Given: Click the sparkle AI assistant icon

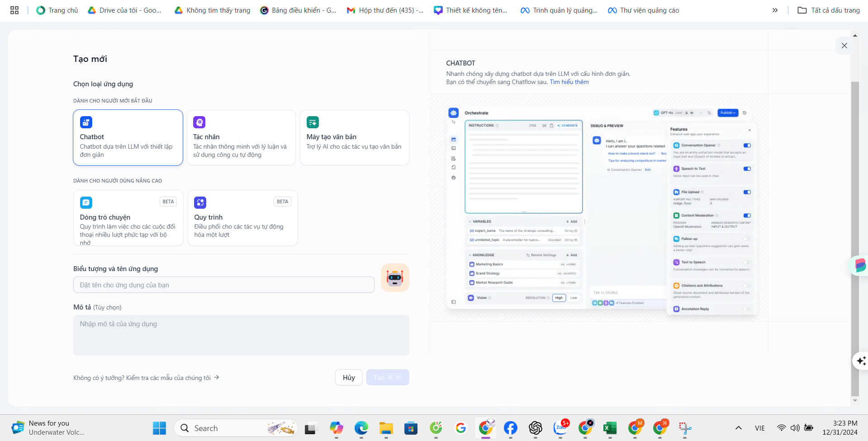Looking at the screenshot, I should pyautogui.click(x=860, y=361).
